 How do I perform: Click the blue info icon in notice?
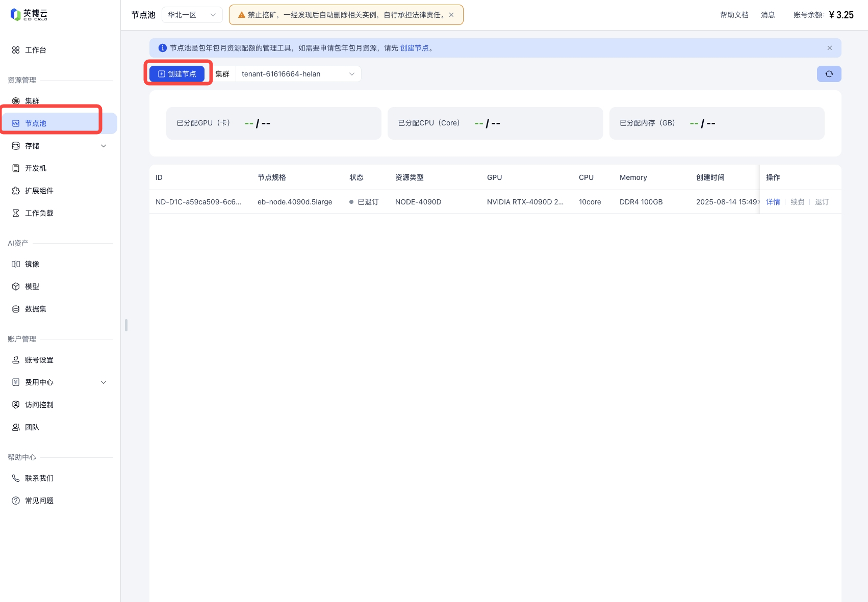pyautogui.click(x=163, y=48)
